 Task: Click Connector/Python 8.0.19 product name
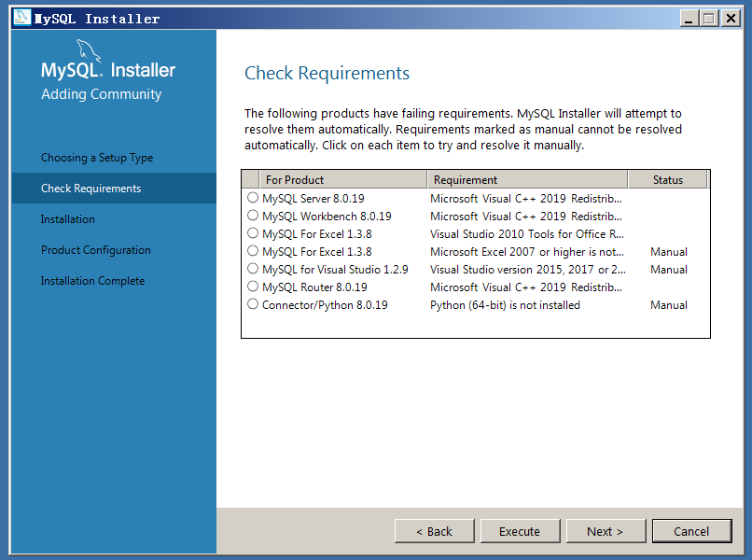coord(325,305)
